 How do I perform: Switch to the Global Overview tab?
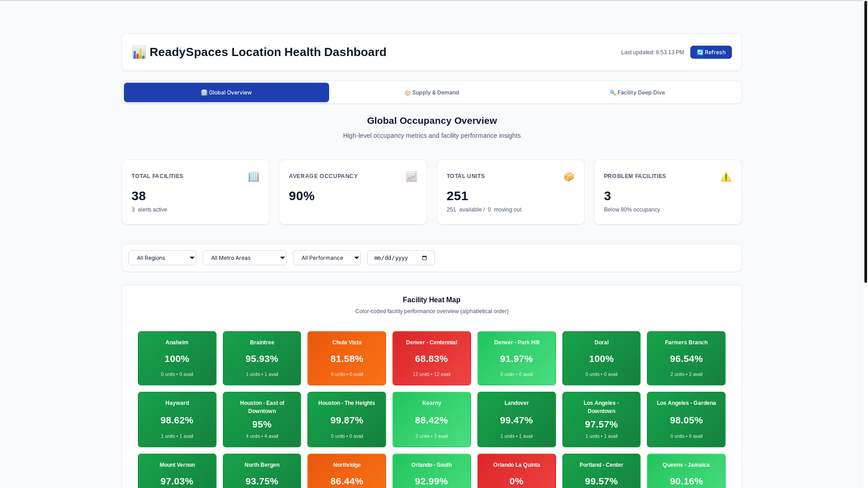[226, 93]
